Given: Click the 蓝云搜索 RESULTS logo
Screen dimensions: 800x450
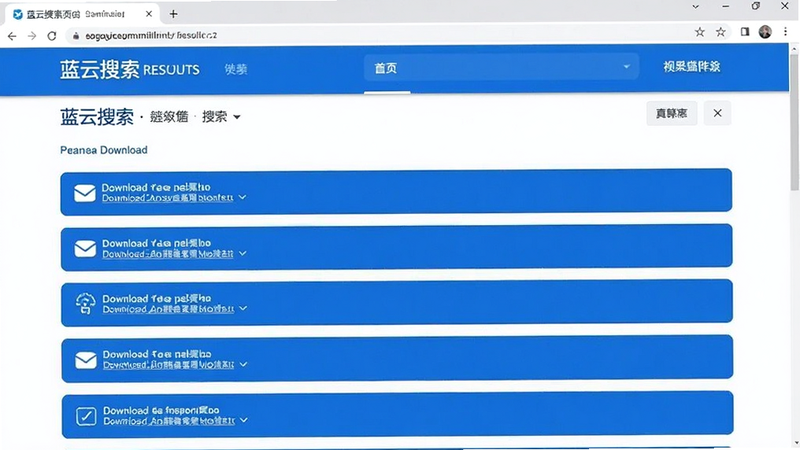Looking at the screenshot, I should point(130,69).
